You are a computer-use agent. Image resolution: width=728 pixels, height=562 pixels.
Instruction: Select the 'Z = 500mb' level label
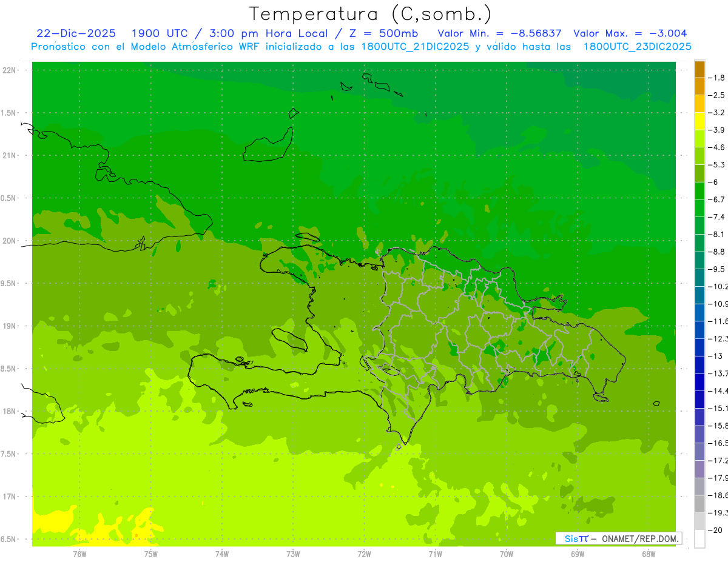click(x=383, y=33)
